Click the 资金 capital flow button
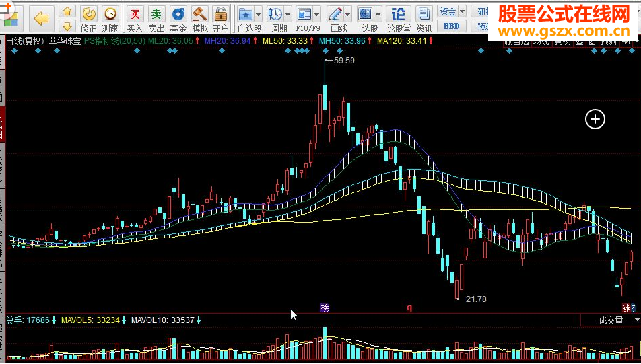The height and width of the screenshot is (364, 641). coord(448,11)
